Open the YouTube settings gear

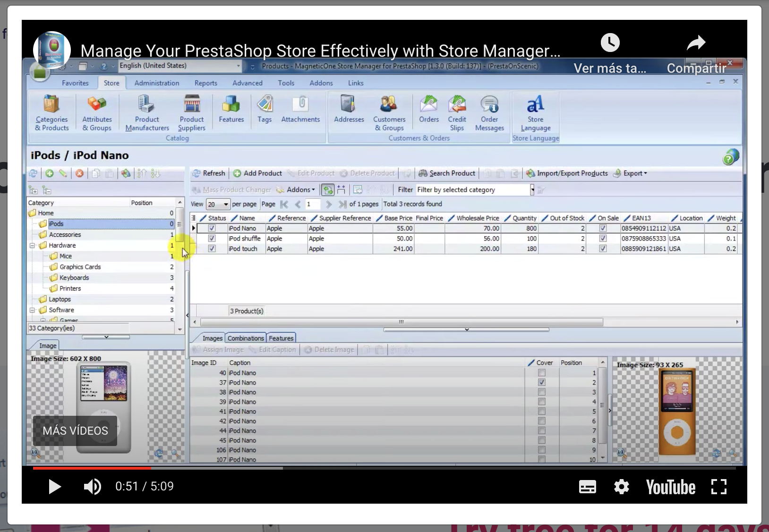pyautogui.click(x=622, y=487)
